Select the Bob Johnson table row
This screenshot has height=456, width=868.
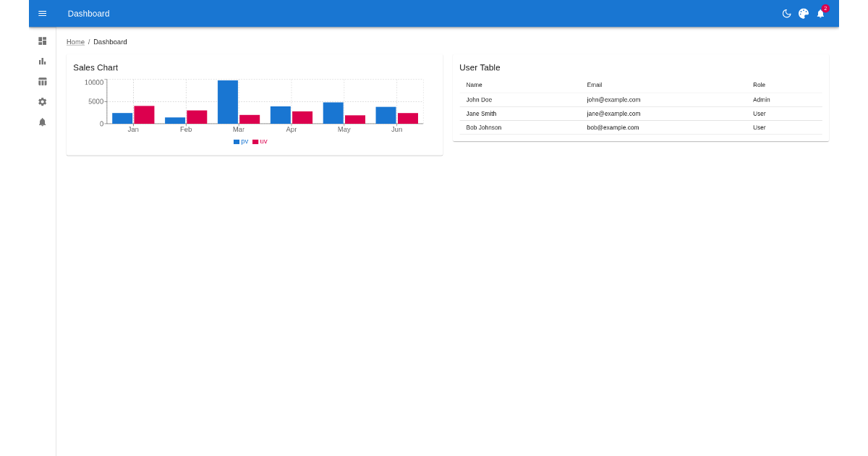coord(484,127)
